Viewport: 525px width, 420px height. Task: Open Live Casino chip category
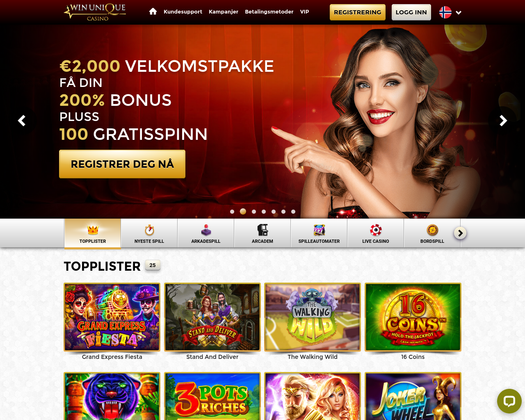tap(376, 233)
